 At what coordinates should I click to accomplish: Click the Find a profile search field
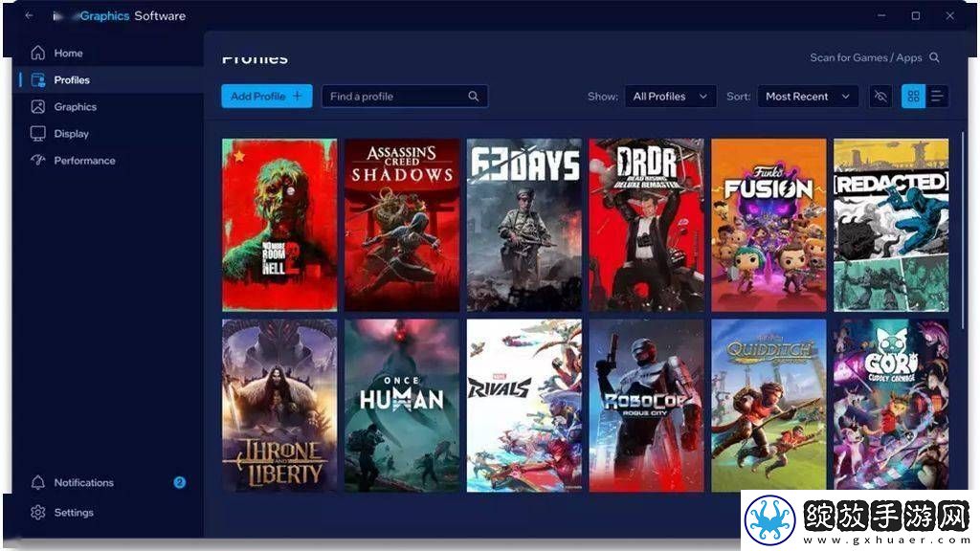pos(405,97)
